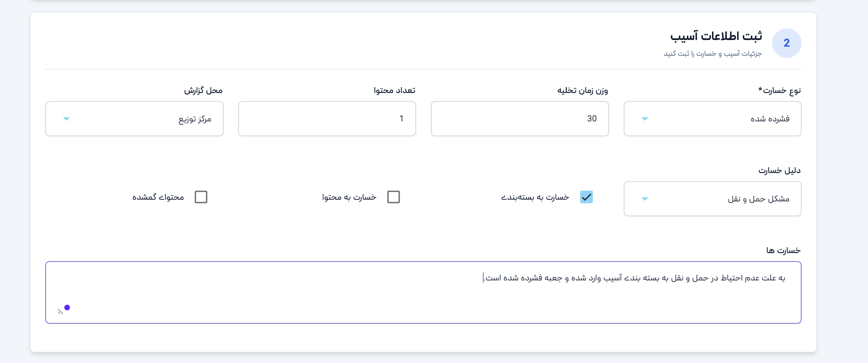Viewport: 868px width, 363px height.
Task: Check the محتوای گمشده checkbox
Action: [x=201, y=197]
